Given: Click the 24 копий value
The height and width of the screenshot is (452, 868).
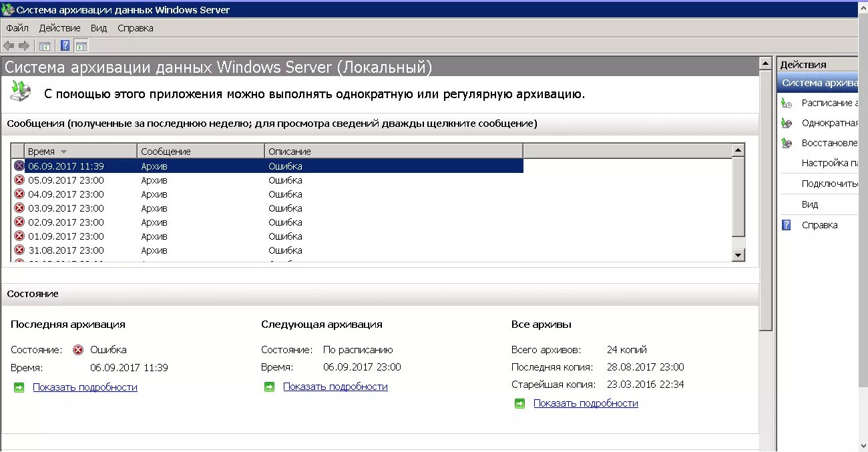Looking at the screenshot, I should 626,349.
